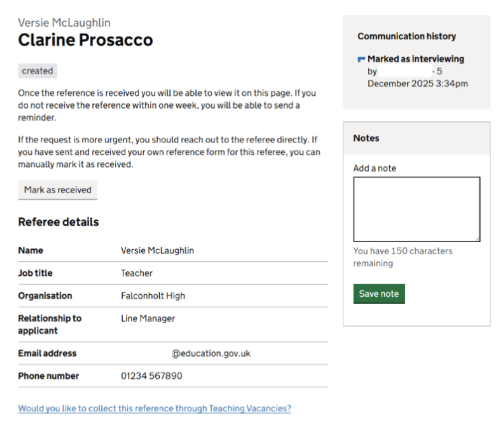Click the Notes panel heading
Image resolution: width=504 pixels, height=434 pixels.
pos(366,138)
